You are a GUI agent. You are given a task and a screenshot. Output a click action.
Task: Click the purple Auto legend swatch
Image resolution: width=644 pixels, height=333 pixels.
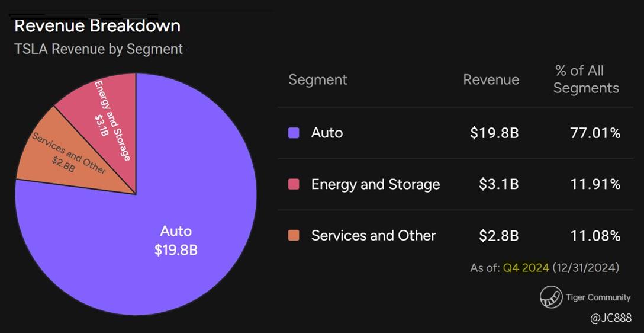click(x=294, y=133)
